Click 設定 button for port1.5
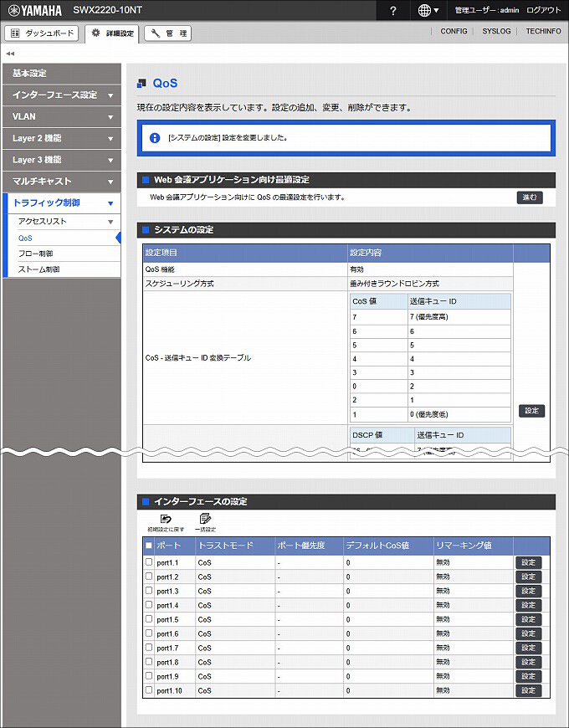This screenshot has width=569, height=728. (529, 619)
